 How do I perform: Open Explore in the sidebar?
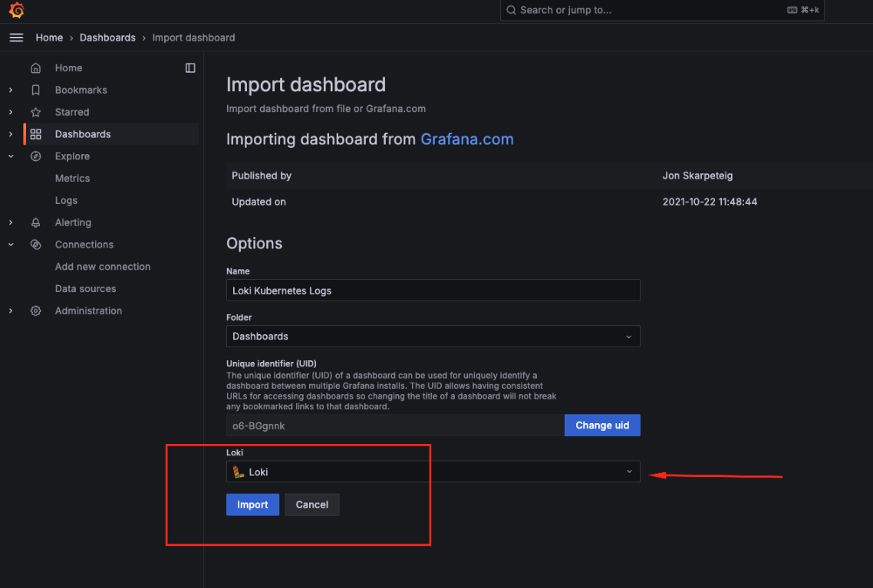pyautogui.click(x=72, y=156)
